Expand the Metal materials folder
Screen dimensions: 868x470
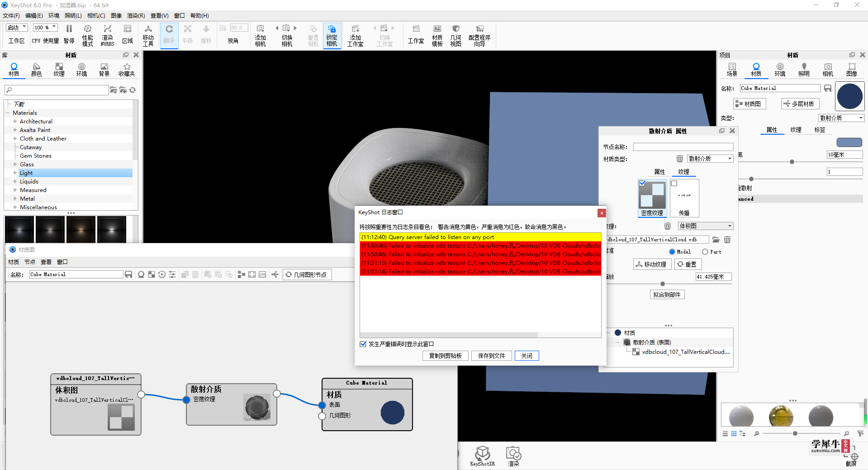coord(15,198)
